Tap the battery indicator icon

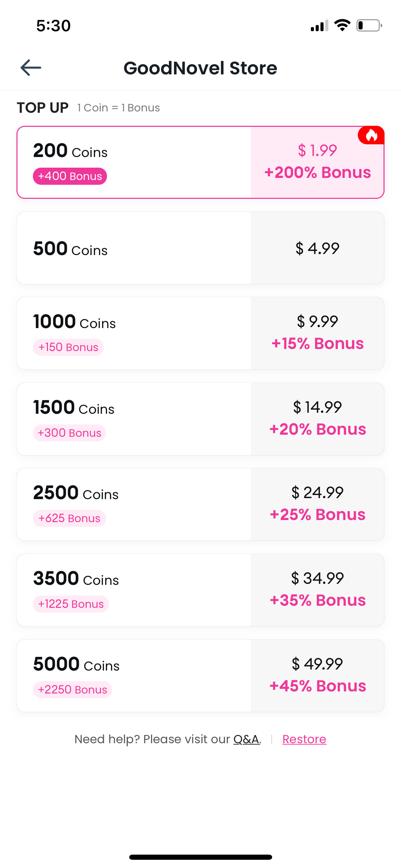point(369,25)
